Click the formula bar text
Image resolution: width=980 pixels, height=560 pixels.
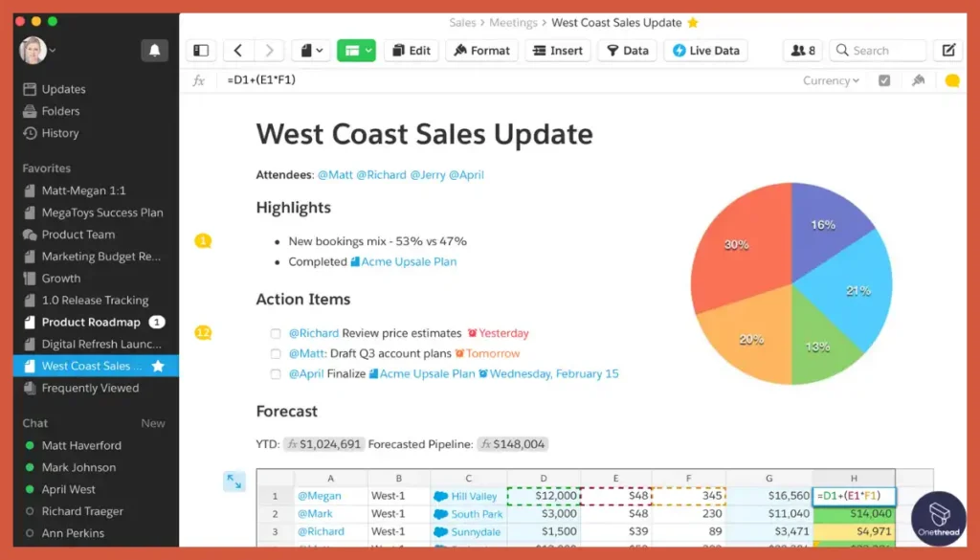(x=261, y=80)
